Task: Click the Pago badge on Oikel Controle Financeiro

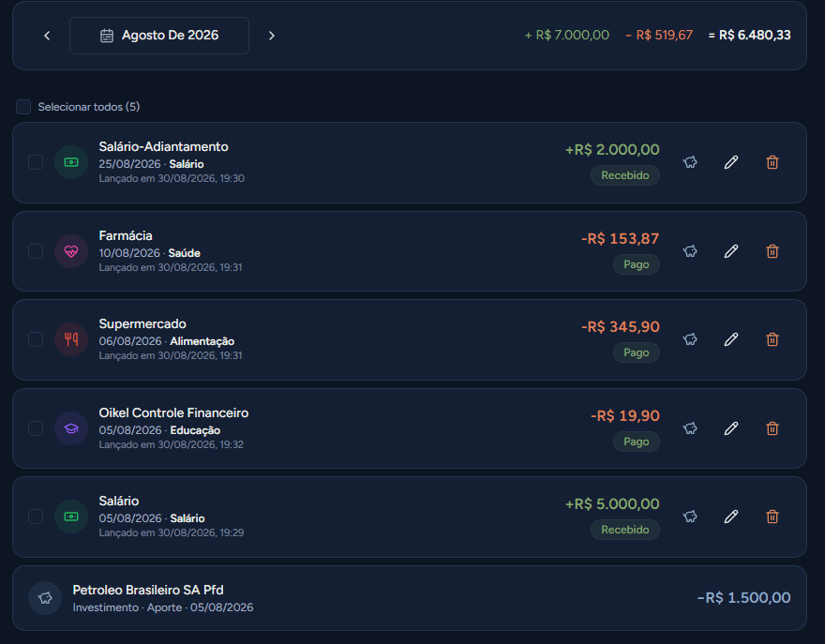Action: [637, 442]
